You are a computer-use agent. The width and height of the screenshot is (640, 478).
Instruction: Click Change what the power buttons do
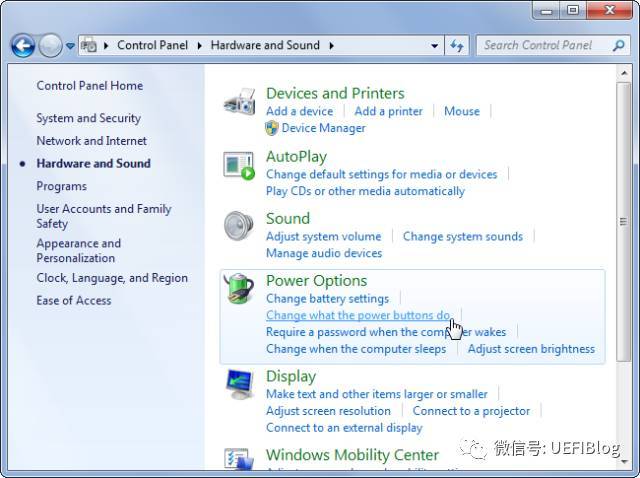coord(358,315)
